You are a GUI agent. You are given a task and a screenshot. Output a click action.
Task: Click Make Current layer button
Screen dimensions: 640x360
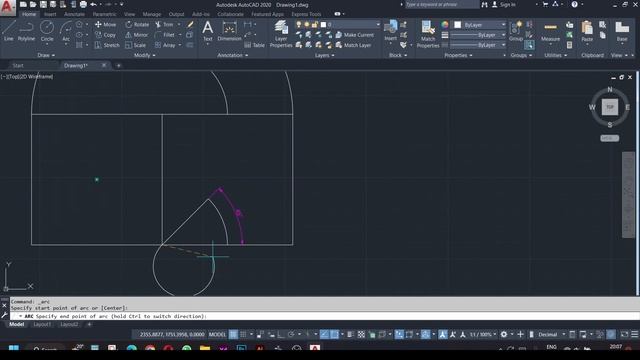point(354,35)
